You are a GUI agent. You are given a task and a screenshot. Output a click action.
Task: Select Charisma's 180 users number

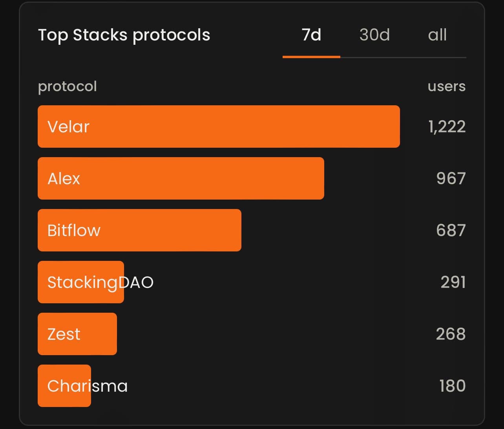(x=452, y=386)
